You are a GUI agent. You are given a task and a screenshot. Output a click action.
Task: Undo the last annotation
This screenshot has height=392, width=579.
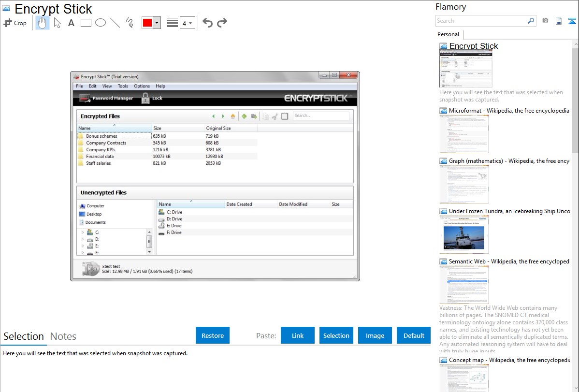tap(207, 23)
